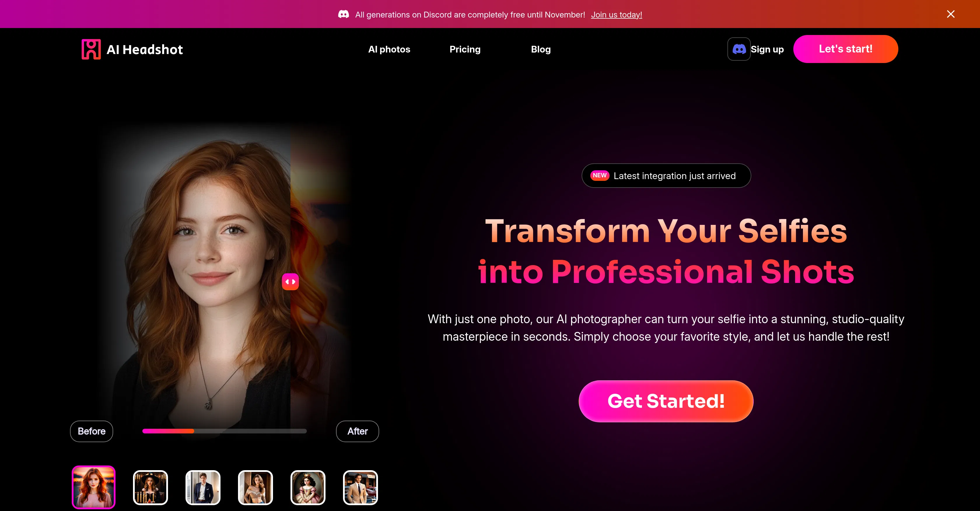
Task: Click the AI Headshot logo icon
Action: [91, 49]
